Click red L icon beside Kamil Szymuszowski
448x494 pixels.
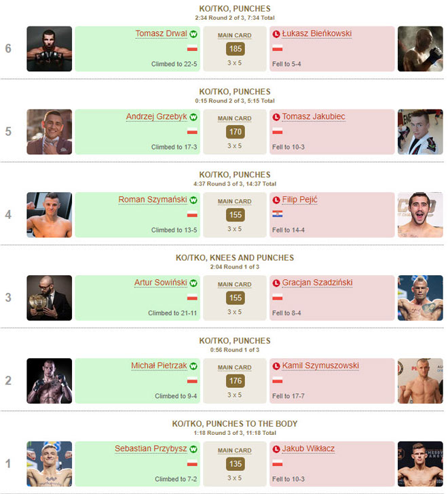coord(276,366)
